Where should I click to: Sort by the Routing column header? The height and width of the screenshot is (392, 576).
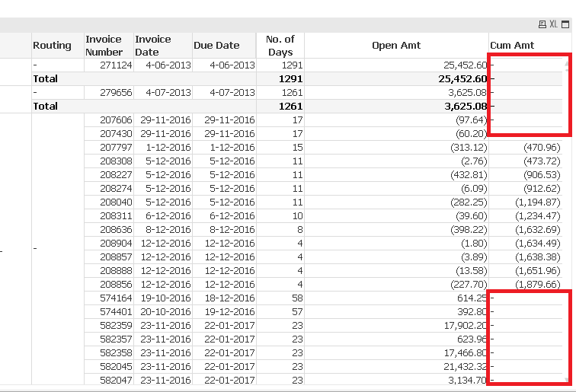coord(52,46)
